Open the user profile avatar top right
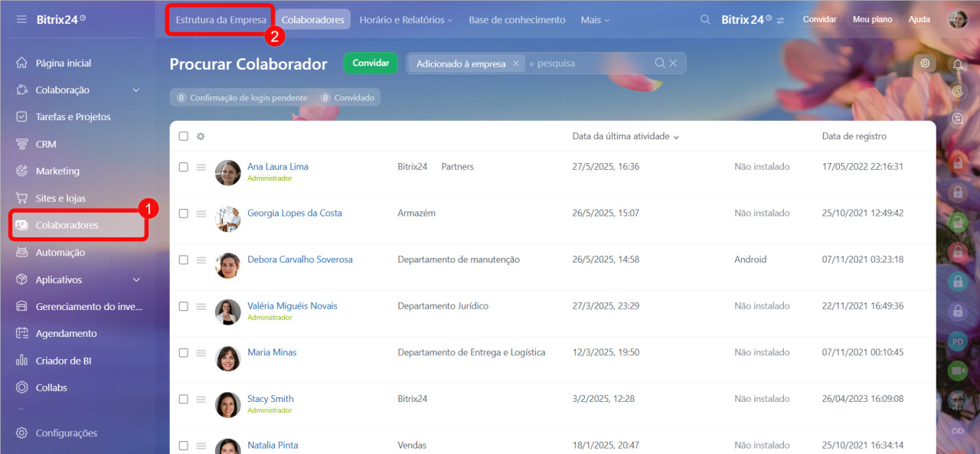The height and width of the screenshot is (454, 980). click(x=958, y=20)
